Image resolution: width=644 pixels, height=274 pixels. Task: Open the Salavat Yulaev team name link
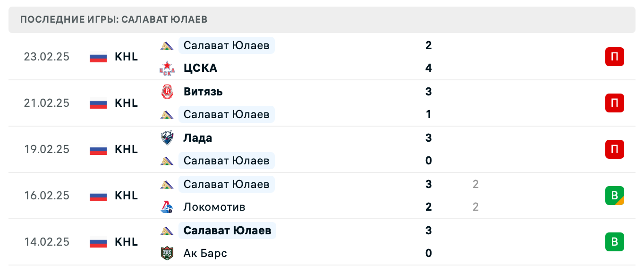[x=227, y=45]
